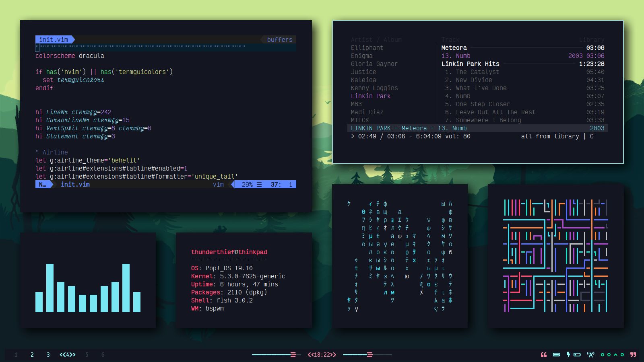Toggle the first green circle tray indicator
Viewport: 644px width, 362px height.
(602, 355)
